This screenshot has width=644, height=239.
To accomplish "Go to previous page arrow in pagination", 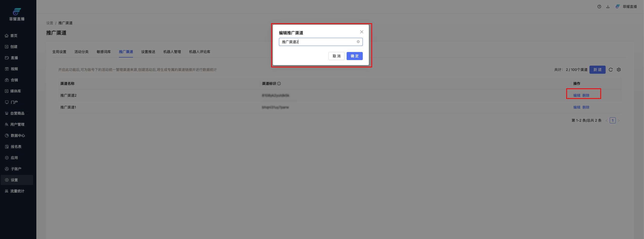I will (606, 121).
